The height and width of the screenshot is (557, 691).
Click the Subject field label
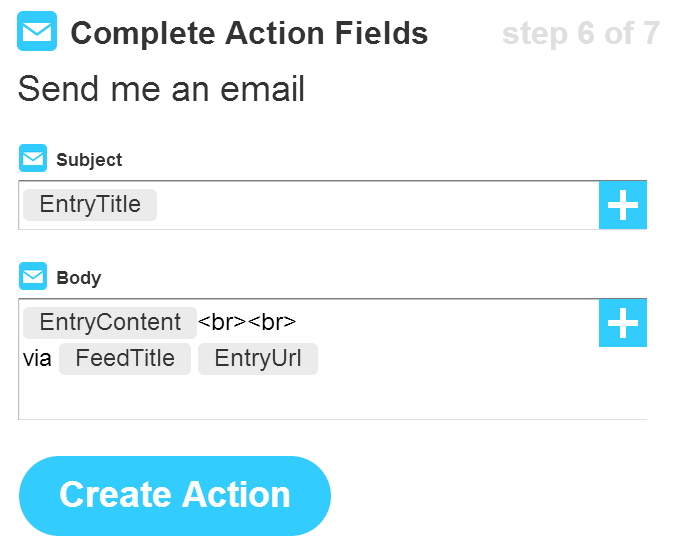pyautogui.click(x=89, y=160)
